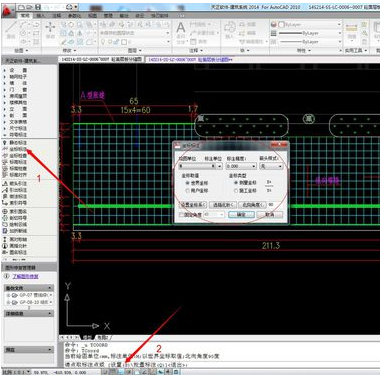Open the 了解图形修复 link
Viewport: 380px width, 375px height.
tap(25, 276)
